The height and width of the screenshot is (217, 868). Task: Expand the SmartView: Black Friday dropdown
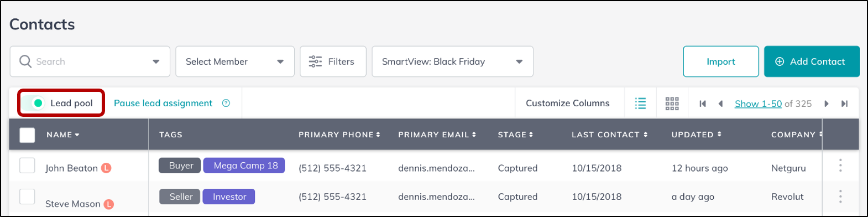pos(453,61)
